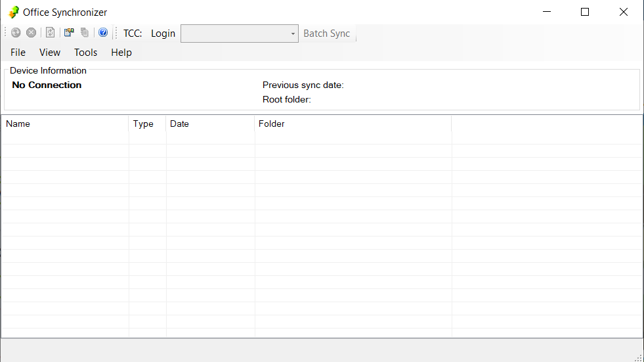Click the grayed copy devices icon
644x362 pixels.
(x=85, y=32)
